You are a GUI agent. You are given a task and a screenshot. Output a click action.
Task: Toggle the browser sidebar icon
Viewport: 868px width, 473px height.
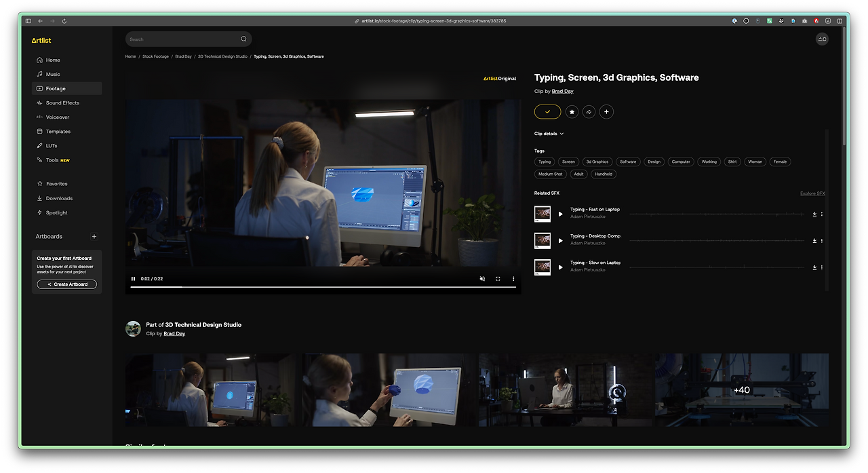click(28, 21)
